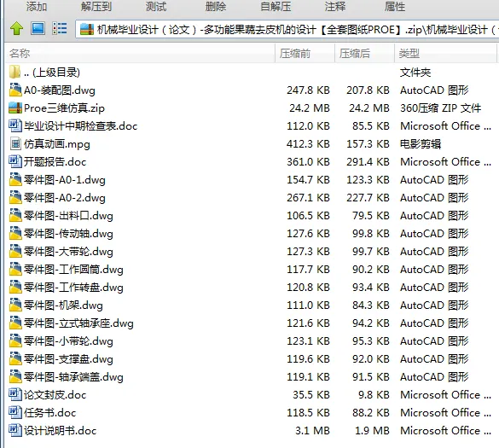The height and width of the screenshot is (448, 499).
Task: Click the icon of 零件图-A0-1.dwg
Action: coord(15,179)
